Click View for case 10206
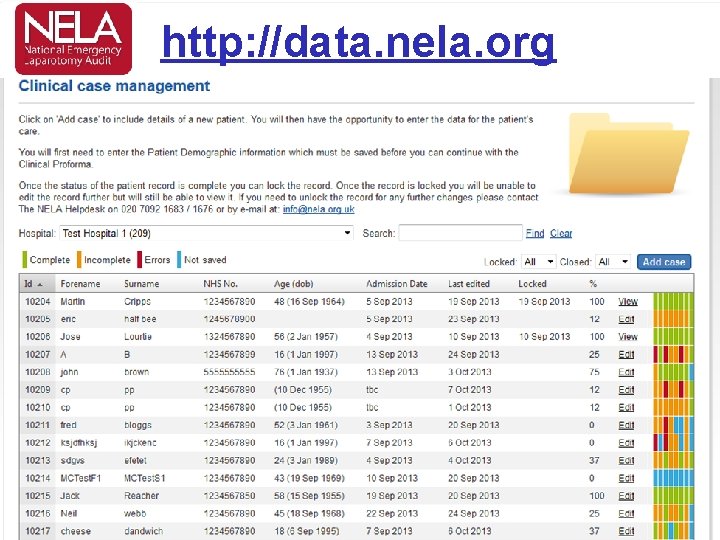 (x=628, y=337)
